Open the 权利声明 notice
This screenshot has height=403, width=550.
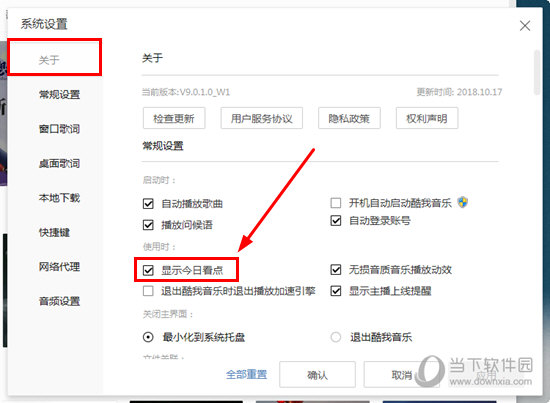[x=427, y=118]
